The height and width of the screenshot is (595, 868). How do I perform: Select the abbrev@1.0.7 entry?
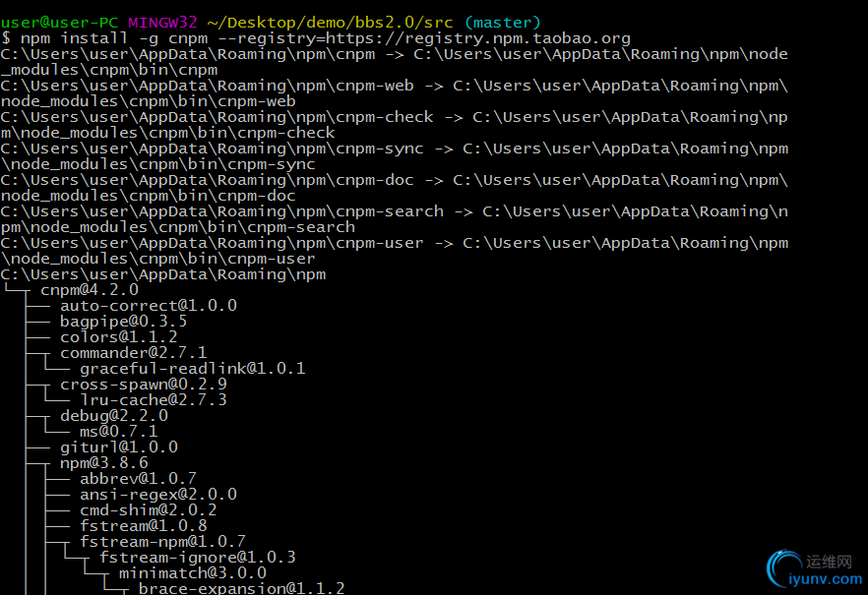[x=138, y=479]
